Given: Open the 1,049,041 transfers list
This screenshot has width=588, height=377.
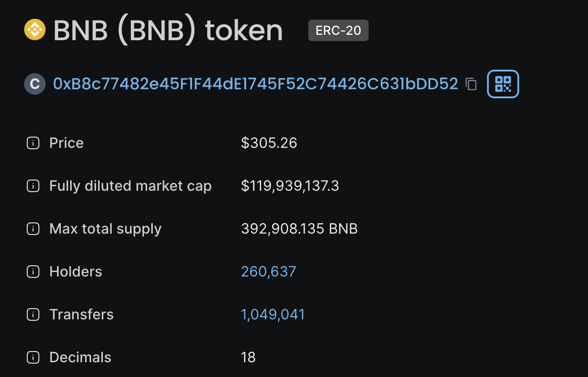Looking at the screenshot, I should click(273, 314).
